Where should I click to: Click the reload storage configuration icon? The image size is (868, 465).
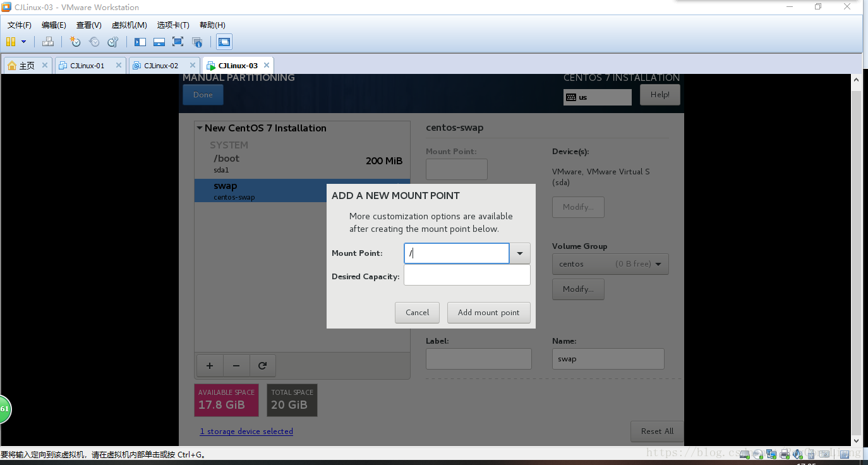[263, 365]
